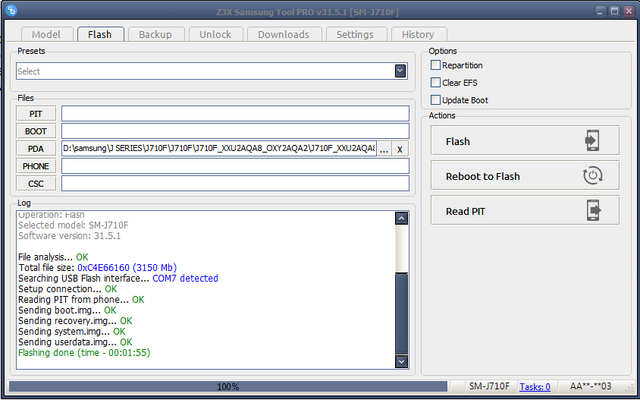Click the log scrollbar up arrow

click(x=402, y=218)
